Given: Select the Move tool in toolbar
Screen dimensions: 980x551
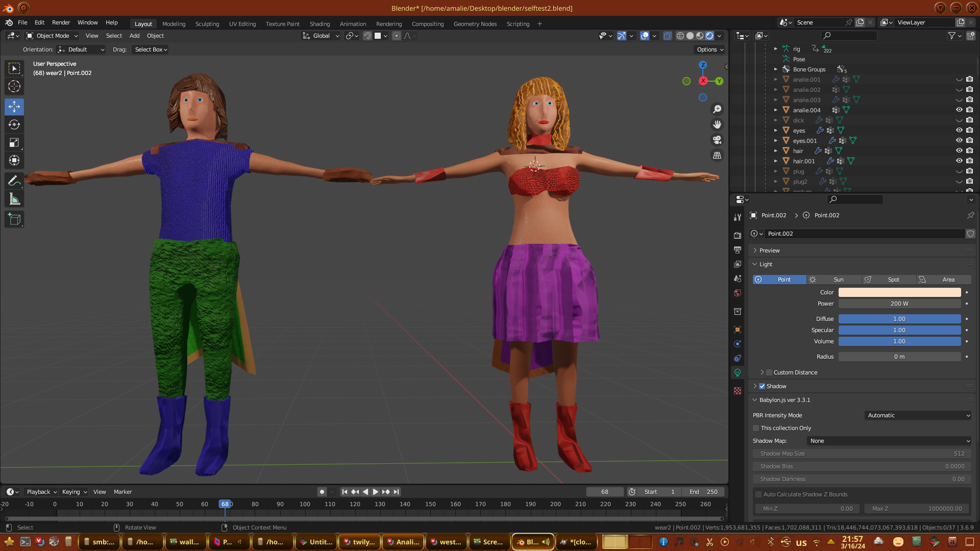Looking at the screenshot, I should (x=14, y=107).
